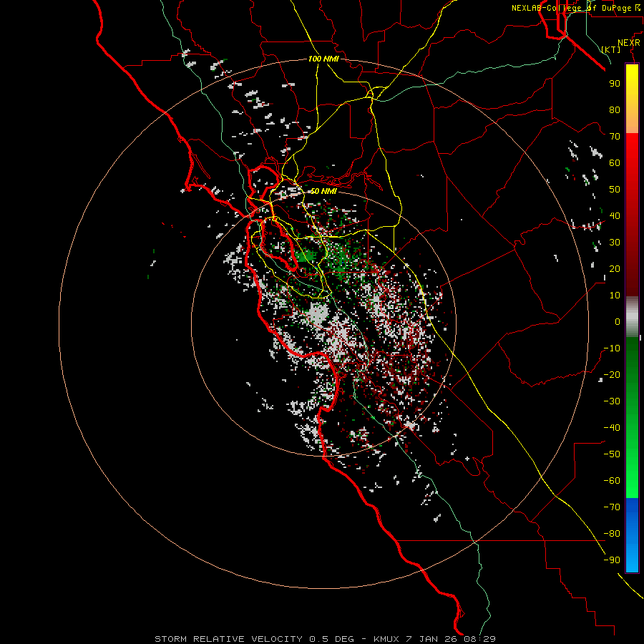The height and width of the screenshot is (644, 644).
Task: Click the 08:29 timestamp in footer
Action: click(x=479, y=639)
